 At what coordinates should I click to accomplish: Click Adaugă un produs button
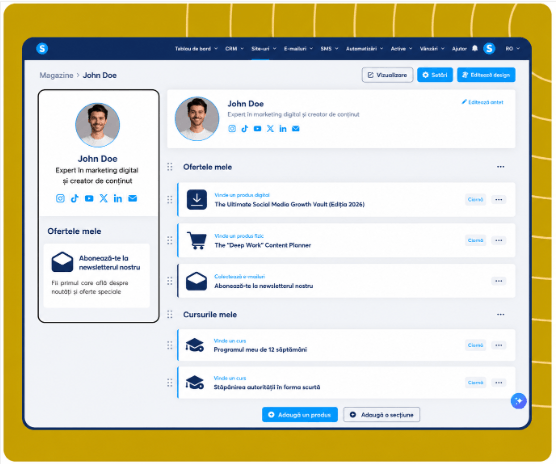click(x=300, y=414)
